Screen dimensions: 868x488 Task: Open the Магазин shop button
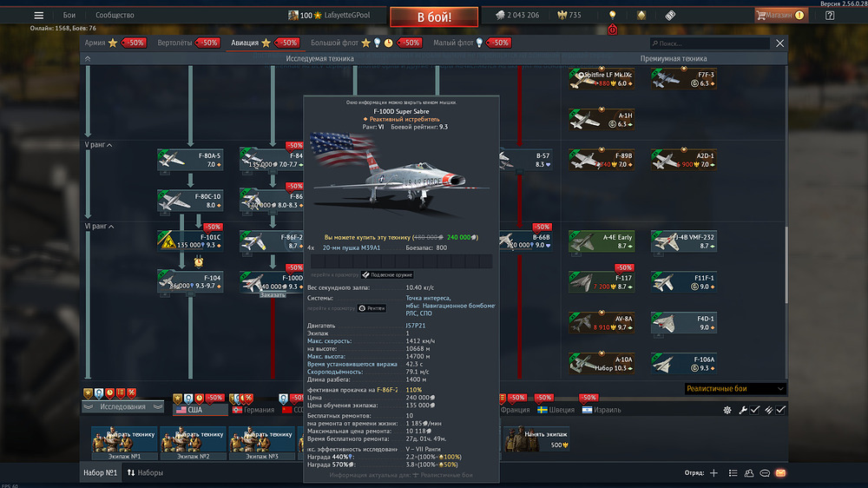tap(781, 16)
